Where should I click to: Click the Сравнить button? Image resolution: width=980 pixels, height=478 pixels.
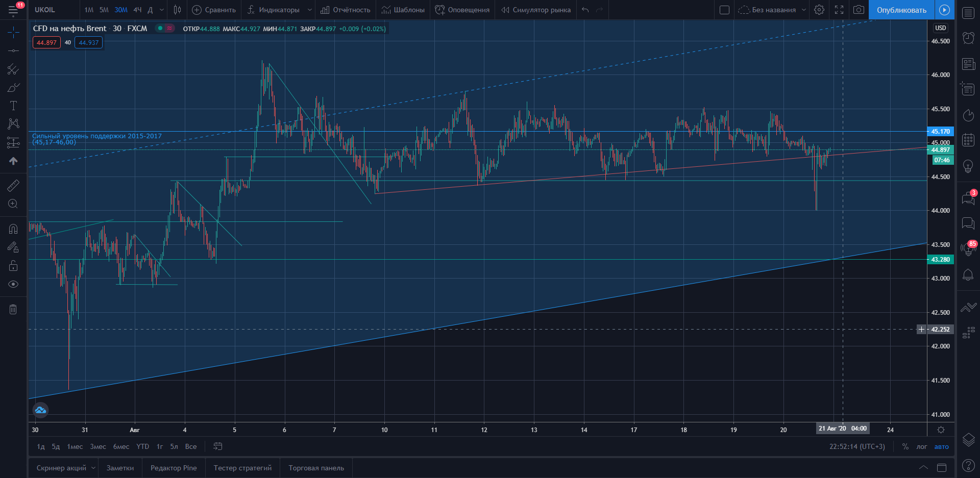tap(214, 10)
